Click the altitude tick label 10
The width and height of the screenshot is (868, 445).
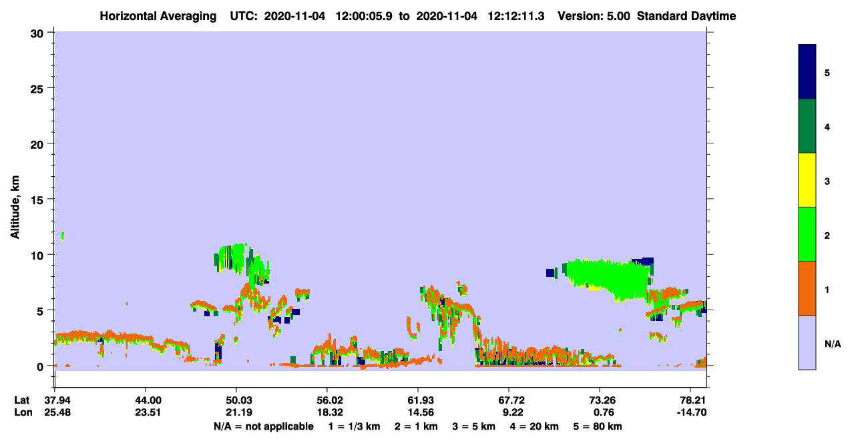tap(39, 255)
